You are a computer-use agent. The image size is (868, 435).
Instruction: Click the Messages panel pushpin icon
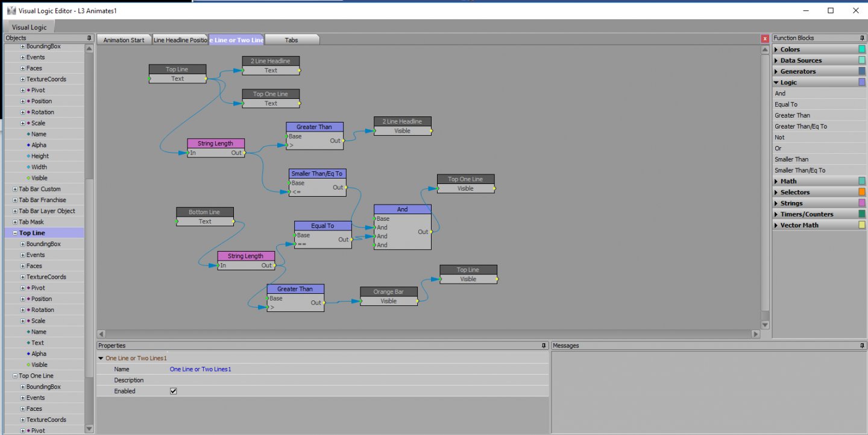[862, 346]
